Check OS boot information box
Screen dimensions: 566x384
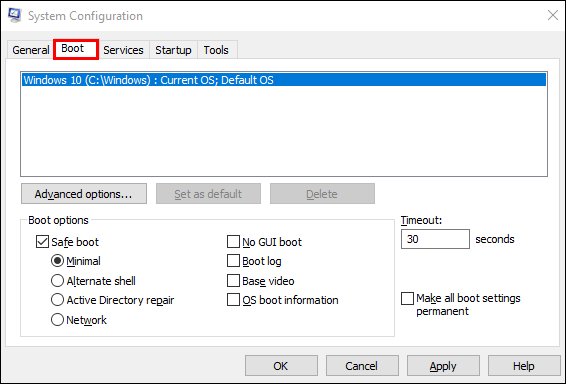tap(233, 300)
